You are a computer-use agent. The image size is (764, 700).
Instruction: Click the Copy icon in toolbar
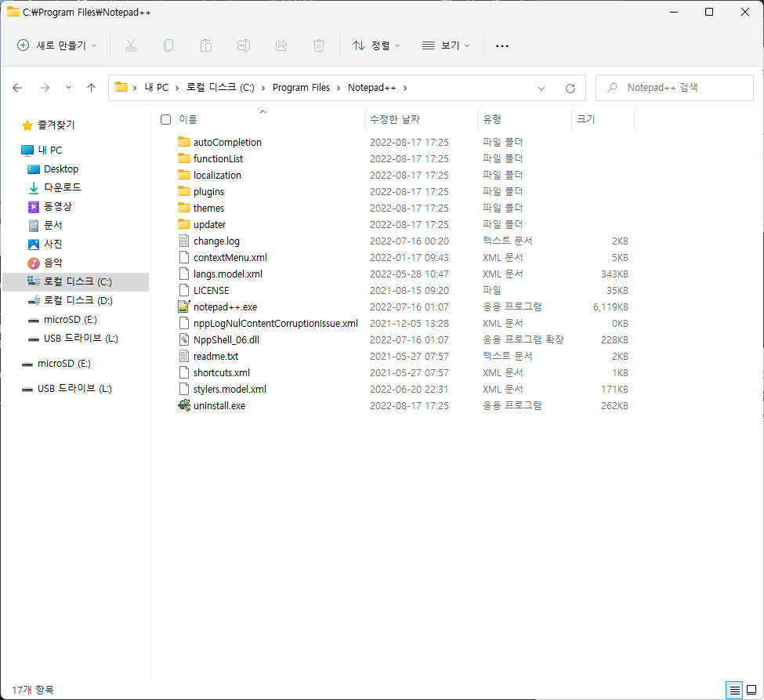(168, 45)
